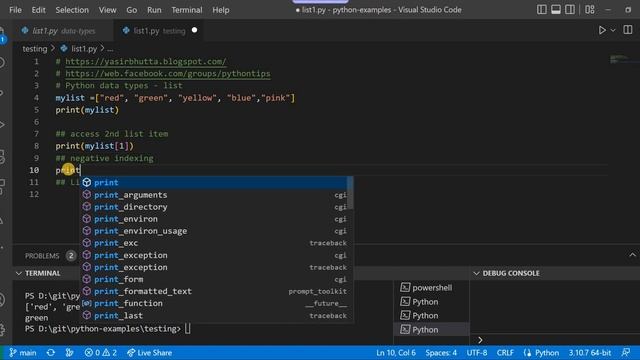The width and height of the screenshot is (640, 360).
Task: Open customize layout icon
Action: (x=589, y=9)
